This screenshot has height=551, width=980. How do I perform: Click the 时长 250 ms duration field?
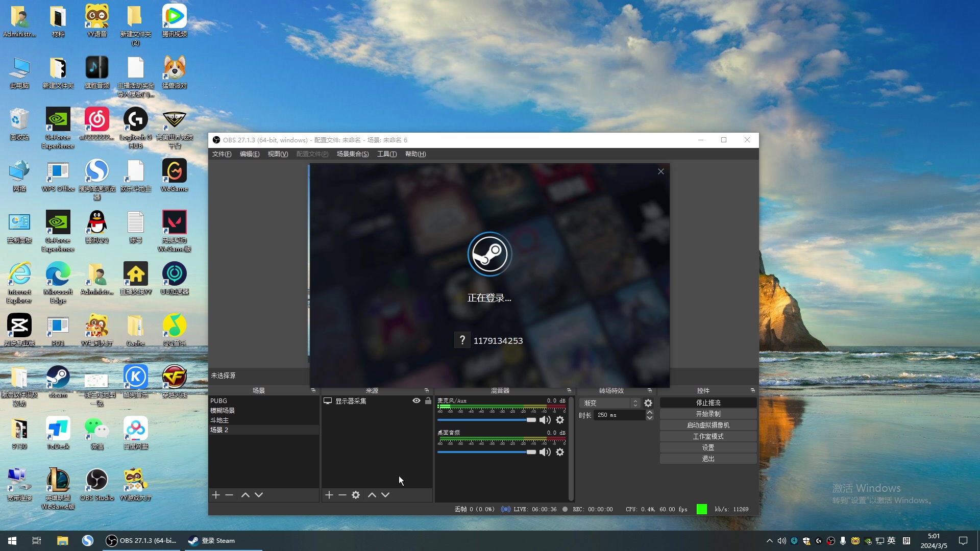tap(620, 415)
